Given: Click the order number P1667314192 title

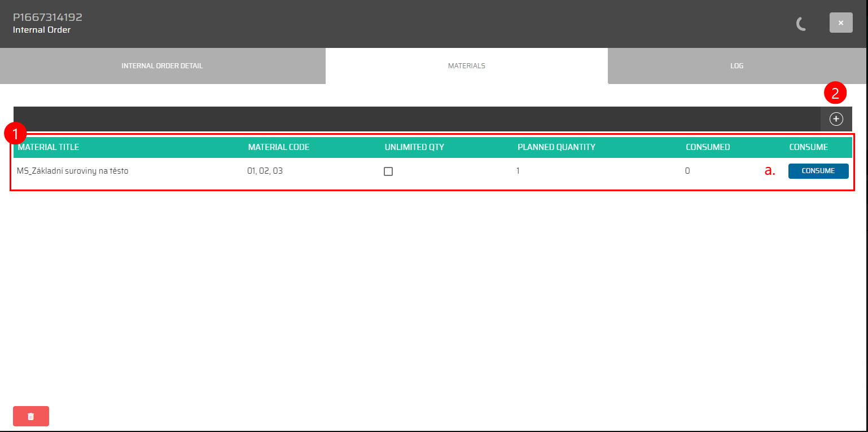Looking at the screenshot, I should pyautogui.click(x=47, y=17).
